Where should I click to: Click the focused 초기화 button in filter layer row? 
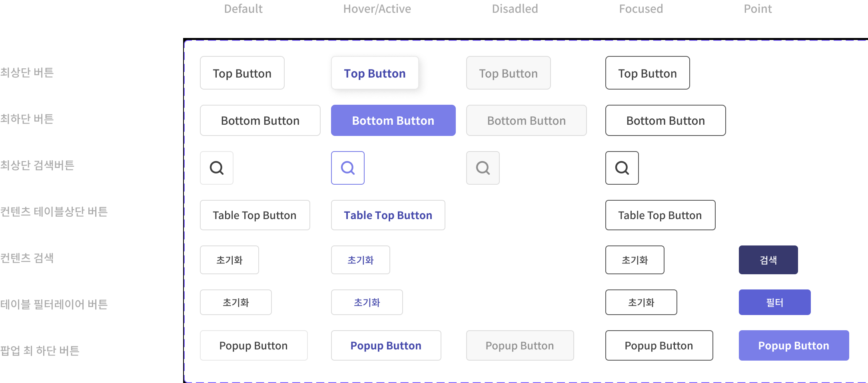641,302
